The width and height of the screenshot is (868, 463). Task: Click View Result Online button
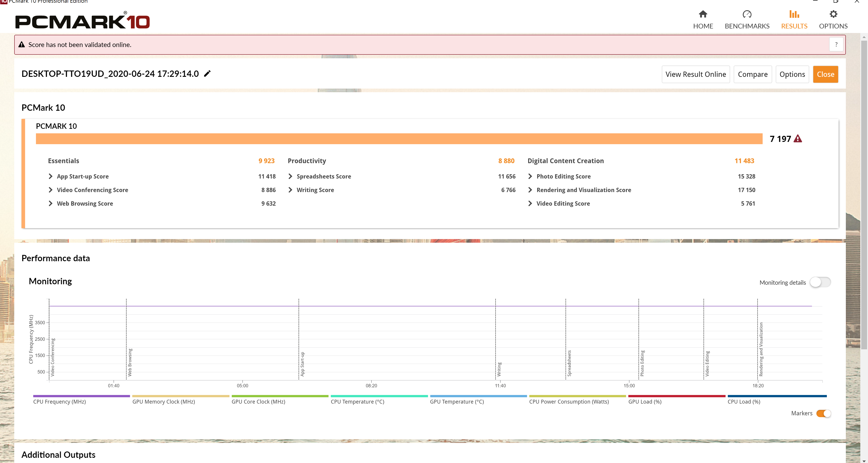pyautogui.click(x=695, y=74)
